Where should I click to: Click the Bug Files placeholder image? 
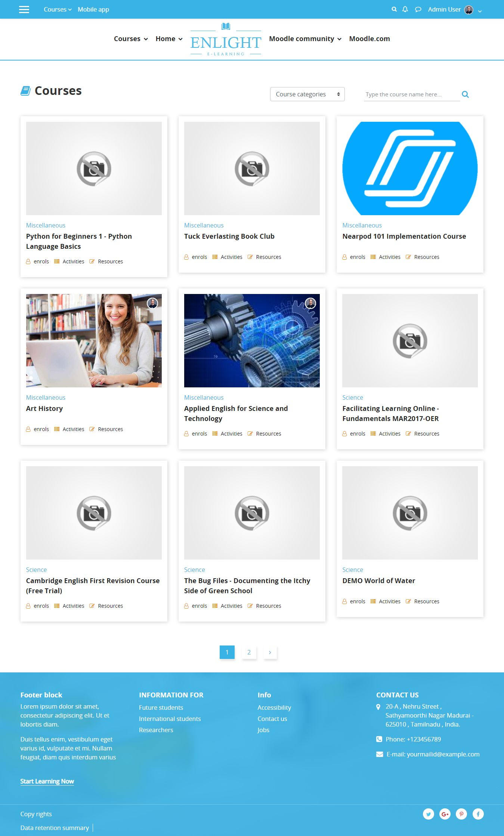(252, 513)
